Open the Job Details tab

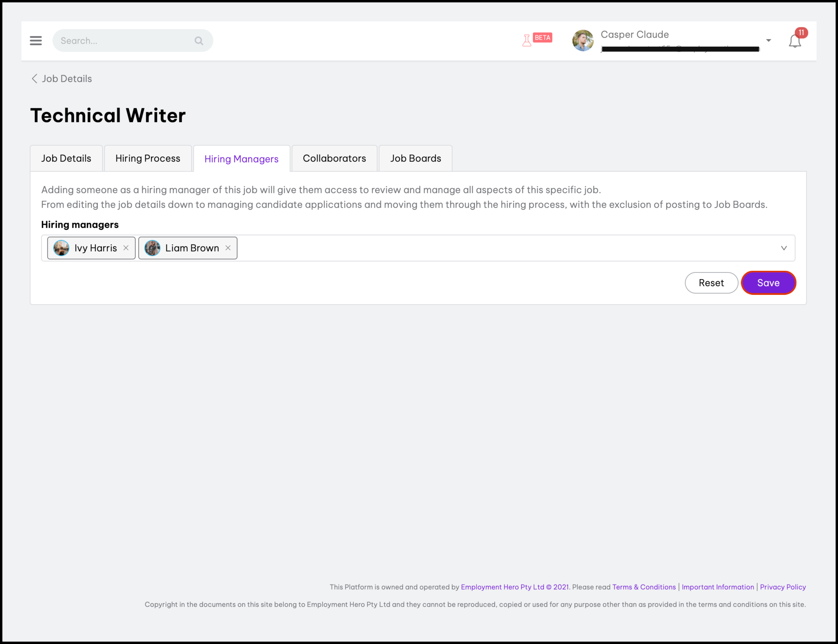click(66, 158)
